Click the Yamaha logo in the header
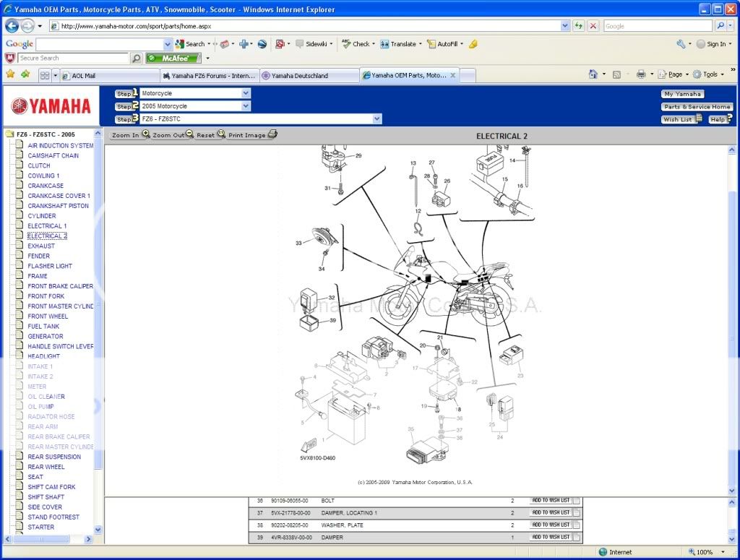Image resolution: width=740 pixels, height=560 pixels. point(50,105)
